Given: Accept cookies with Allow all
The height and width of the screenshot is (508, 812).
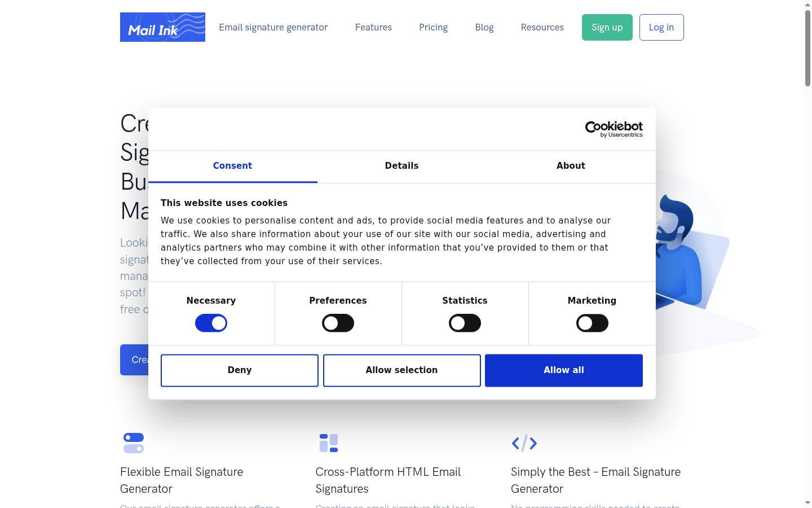Looking at the screenshot, I should pos(564,370).
